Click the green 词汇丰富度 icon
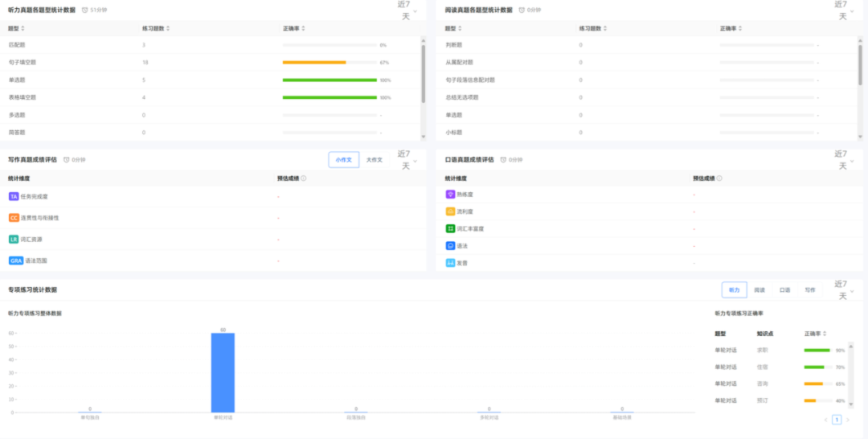Screen dimensions: 868x439 [x=450, y=229]
